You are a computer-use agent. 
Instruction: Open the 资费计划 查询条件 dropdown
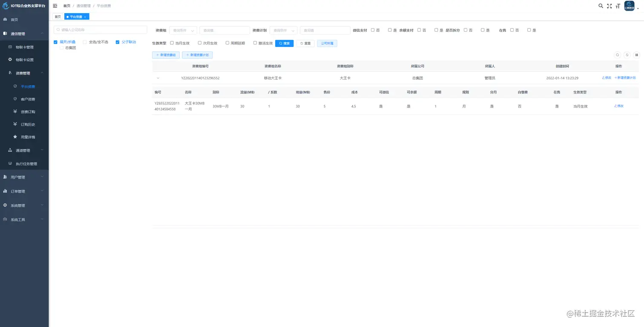(284, 30)
